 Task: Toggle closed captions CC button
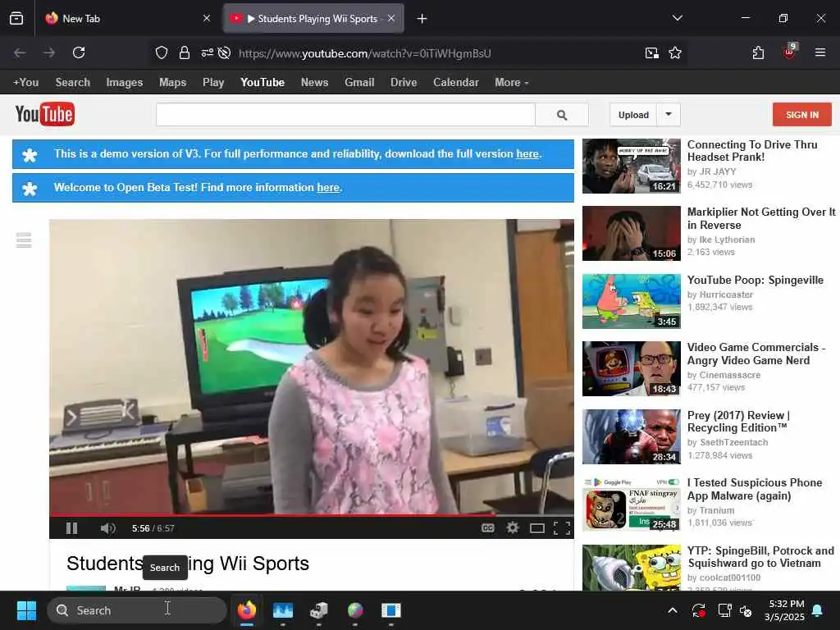pyautogui.click(x=487, y=528)
